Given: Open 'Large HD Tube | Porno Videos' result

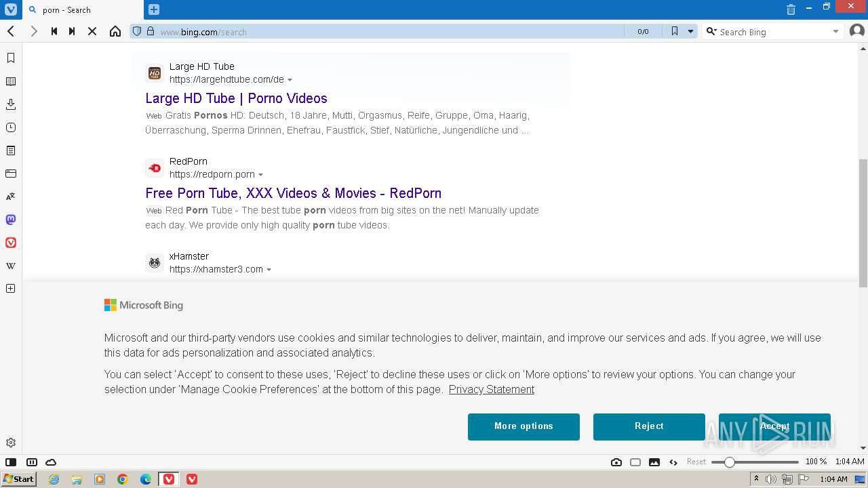Looking at the screenshot, I should pos(236,98).
